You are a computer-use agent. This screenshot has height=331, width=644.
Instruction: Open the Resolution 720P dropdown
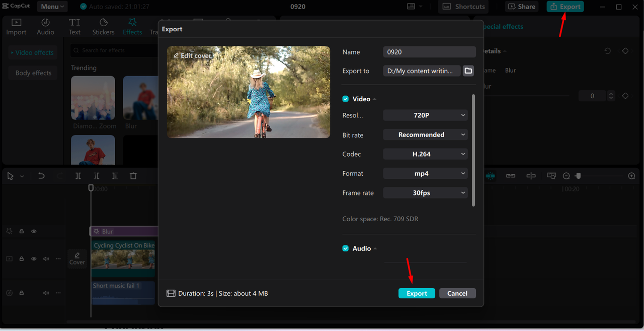pyautogui.click(x=425, y=115)
